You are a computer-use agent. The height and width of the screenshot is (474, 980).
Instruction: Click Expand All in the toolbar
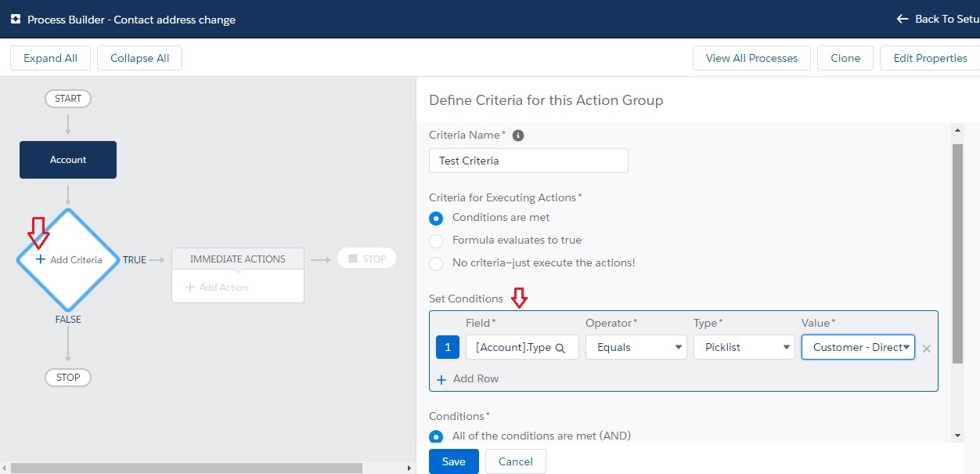pyautogui.click(x=50, y=57)
